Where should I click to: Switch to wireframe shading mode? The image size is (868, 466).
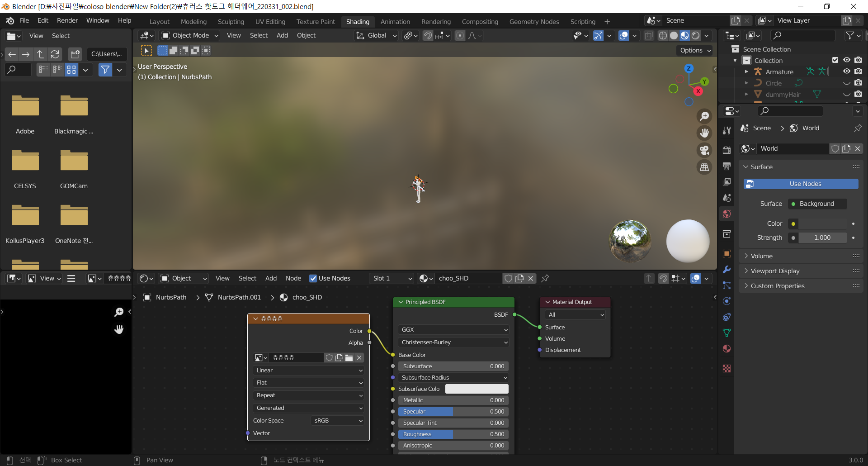(x=663, y=35)
